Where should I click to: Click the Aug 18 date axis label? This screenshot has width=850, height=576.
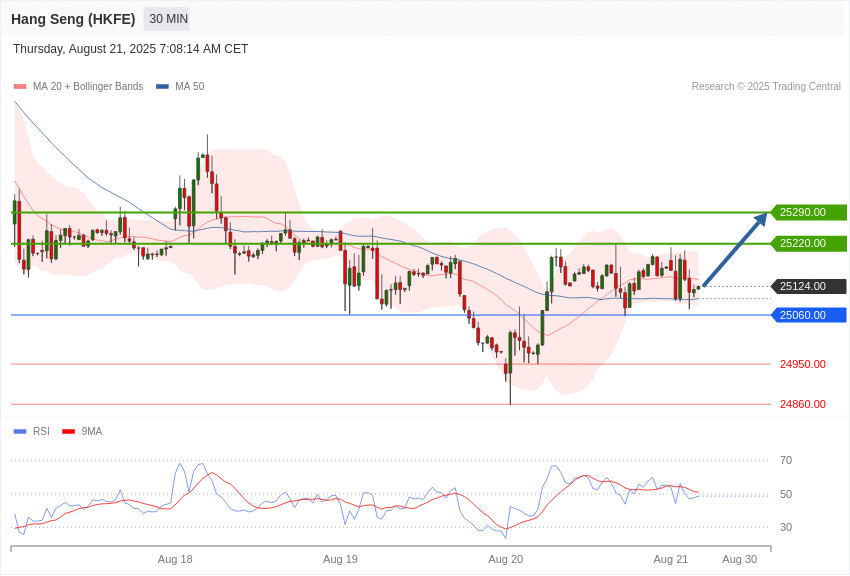pyautogui.click(x=175, y=560)
